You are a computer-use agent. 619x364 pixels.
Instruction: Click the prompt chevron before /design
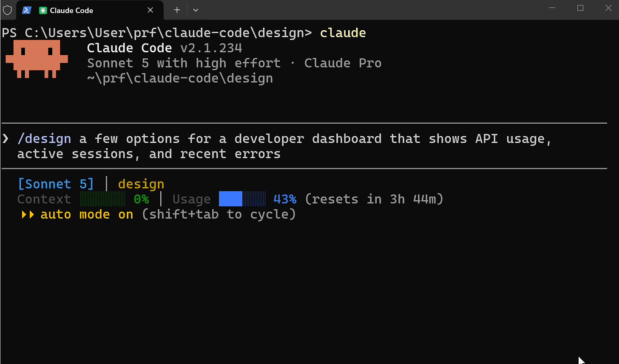5,139
